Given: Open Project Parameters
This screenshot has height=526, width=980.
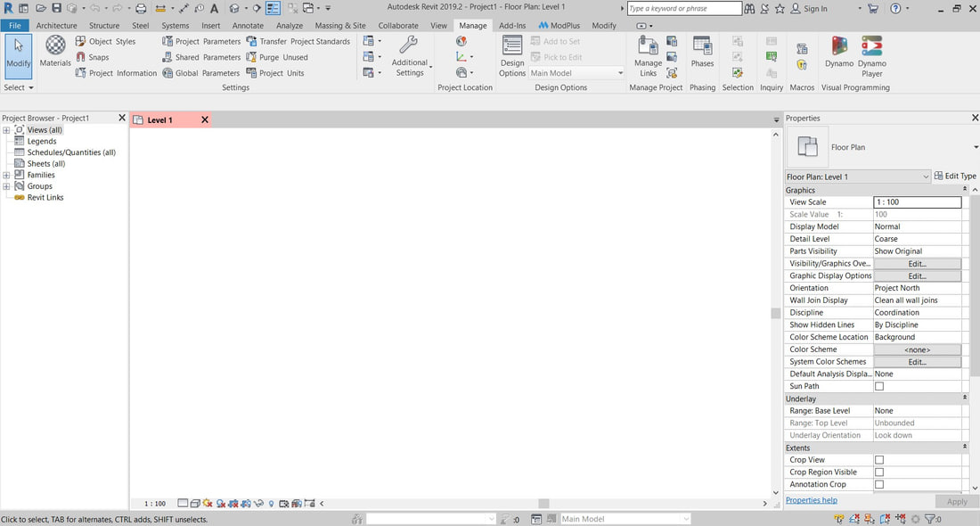Looking at the screenshot, I should click(x=201, y=41).
